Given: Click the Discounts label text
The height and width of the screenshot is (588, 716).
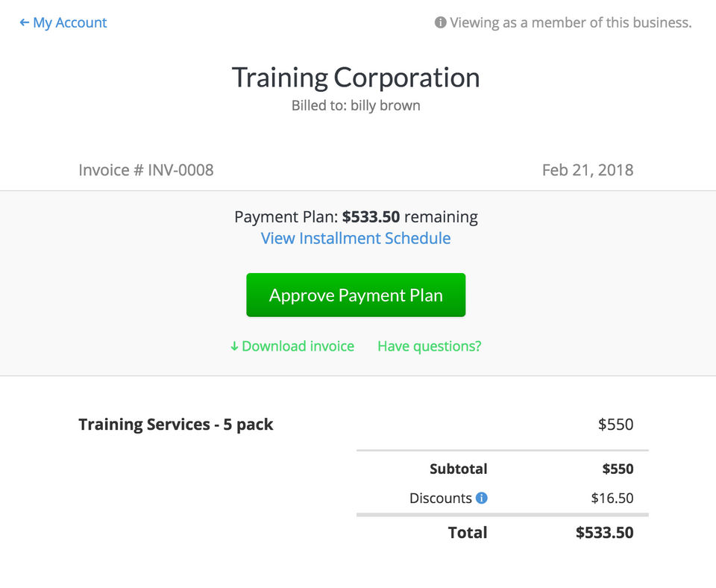Looking at the screenshot, I should [x=441, y=498].
